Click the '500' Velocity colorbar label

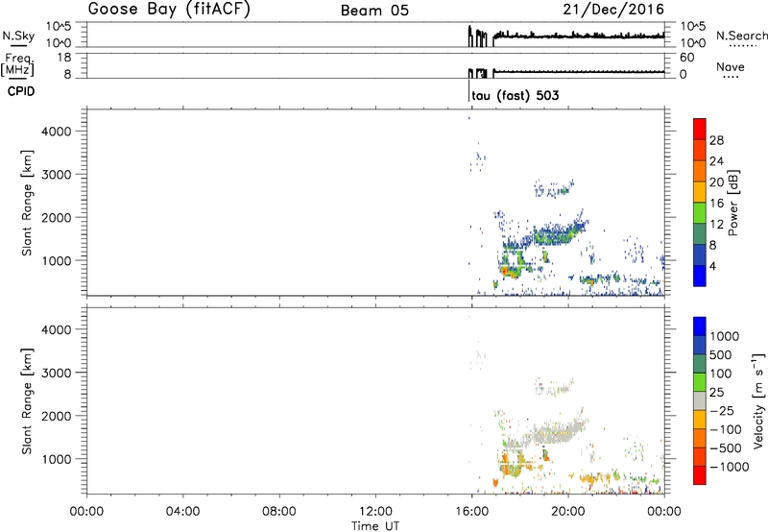tap(721, 354)
